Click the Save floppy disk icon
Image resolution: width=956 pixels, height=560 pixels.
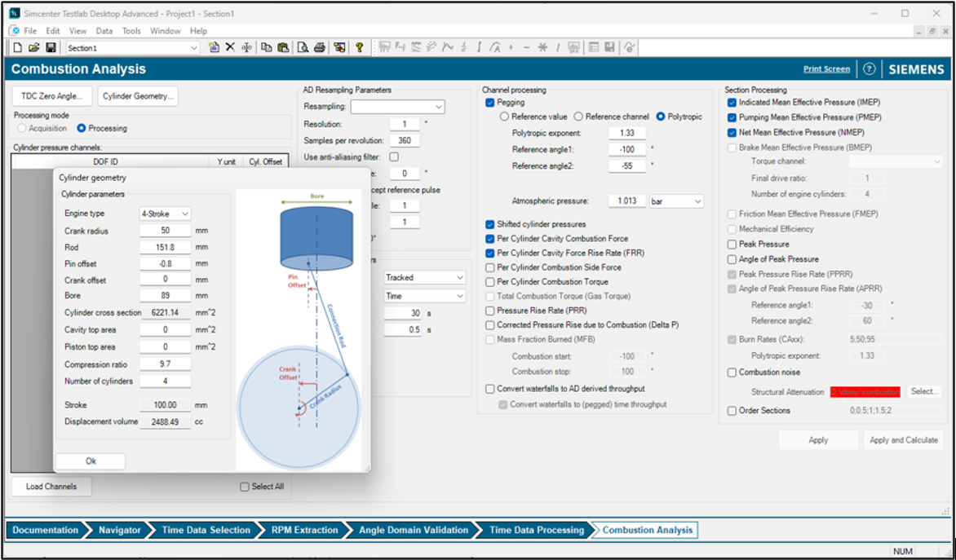pos(51,47)
